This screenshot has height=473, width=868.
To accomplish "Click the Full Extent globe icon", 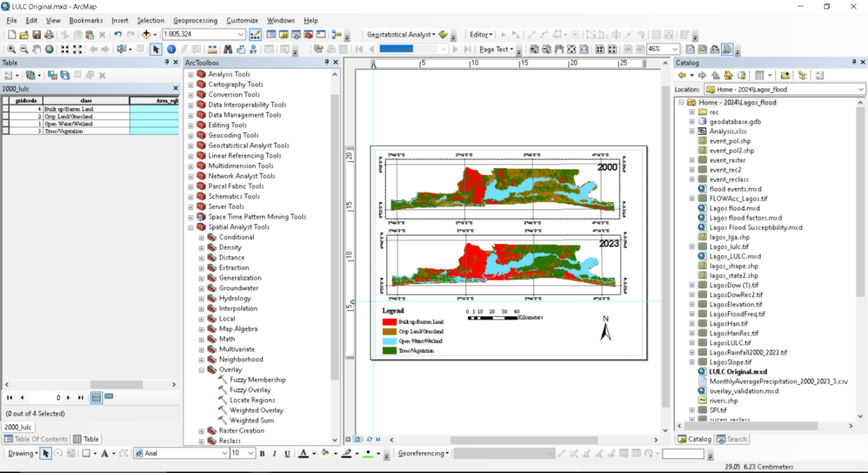I will pos(49,49).
